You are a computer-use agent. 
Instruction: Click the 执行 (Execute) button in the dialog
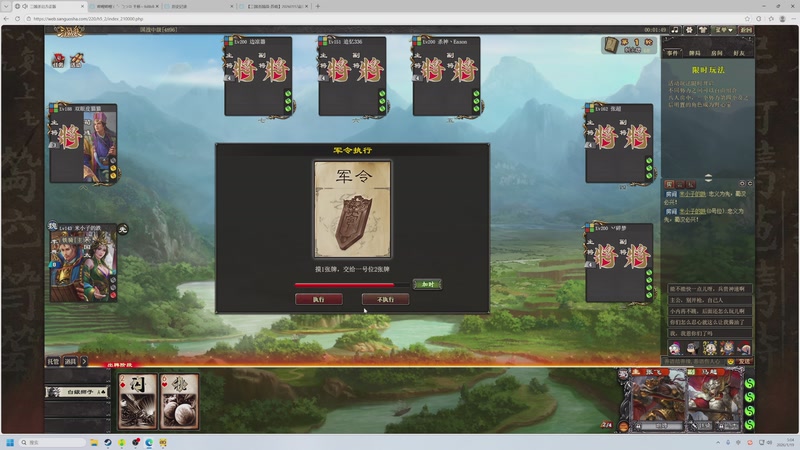[x=318, y=299]
